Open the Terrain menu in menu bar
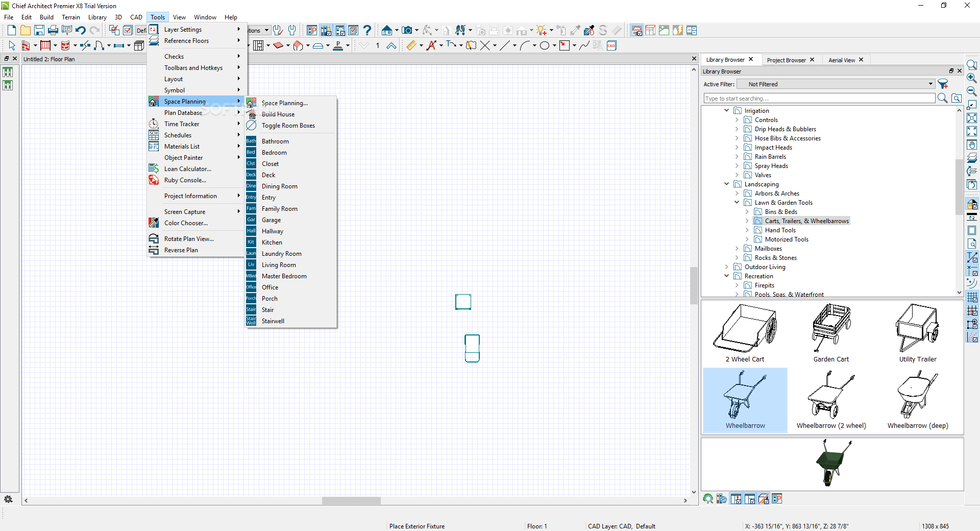Viewport: 980px width, 531px height. (71, 17)
